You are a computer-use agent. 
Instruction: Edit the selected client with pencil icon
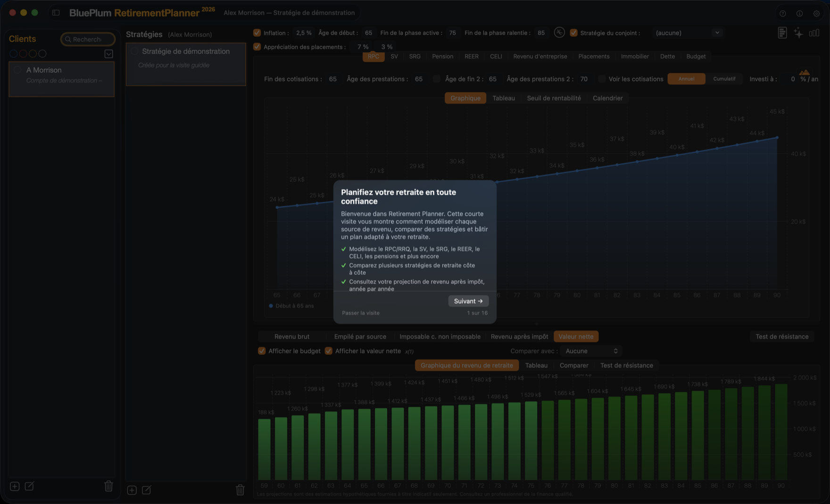[29, 486]
